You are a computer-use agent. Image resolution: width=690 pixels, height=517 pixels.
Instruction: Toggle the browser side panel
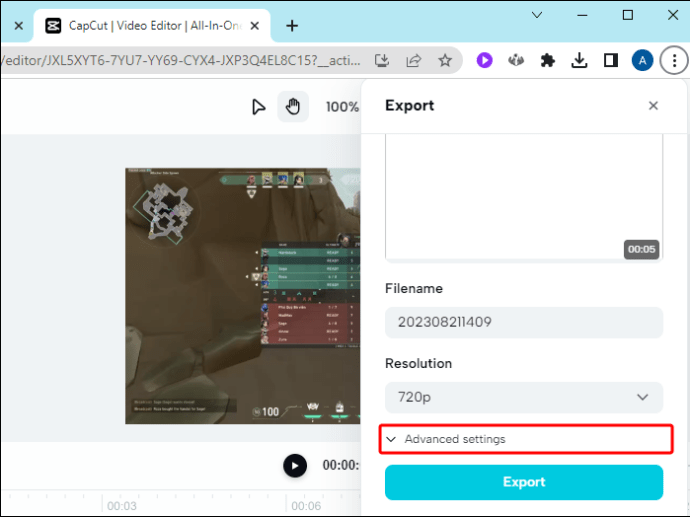(x=611, y=60)
